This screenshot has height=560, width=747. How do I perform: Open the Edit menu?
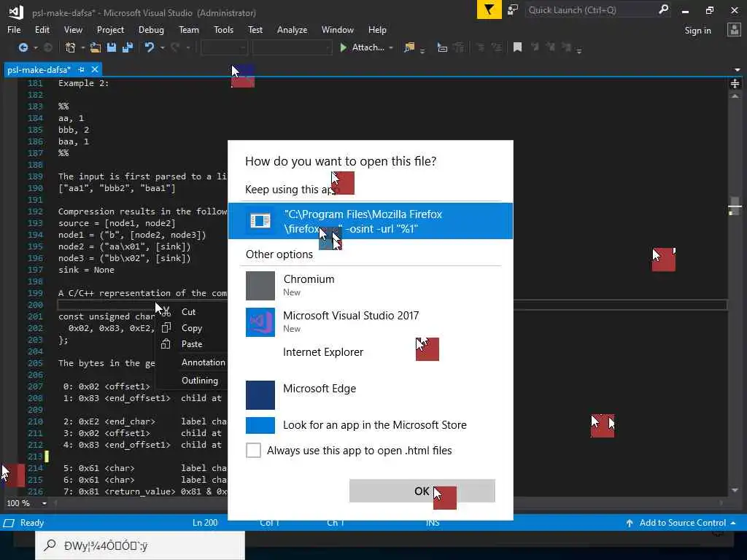point(42,29)
